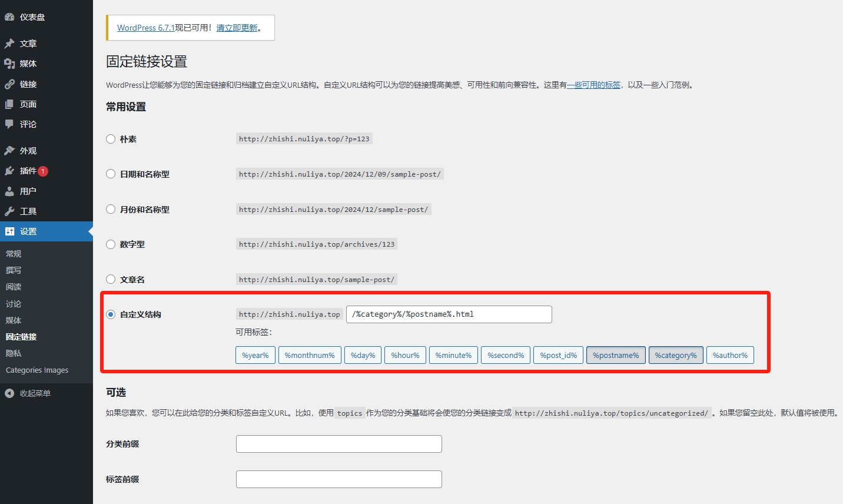This screenshot has height=504, width=843.
Task: Insert the %monthnum% tag
Action: tap(310, 355)
